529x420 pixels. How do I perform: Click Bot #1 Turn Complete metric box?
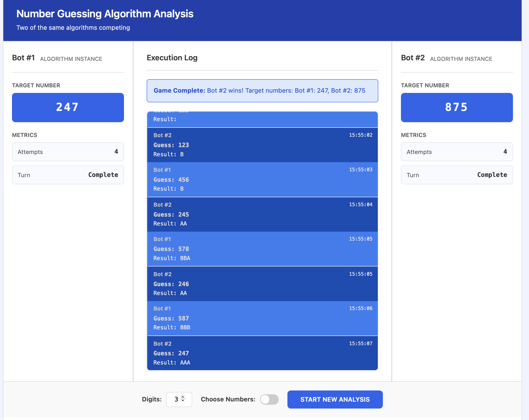[x=68, y=175]
